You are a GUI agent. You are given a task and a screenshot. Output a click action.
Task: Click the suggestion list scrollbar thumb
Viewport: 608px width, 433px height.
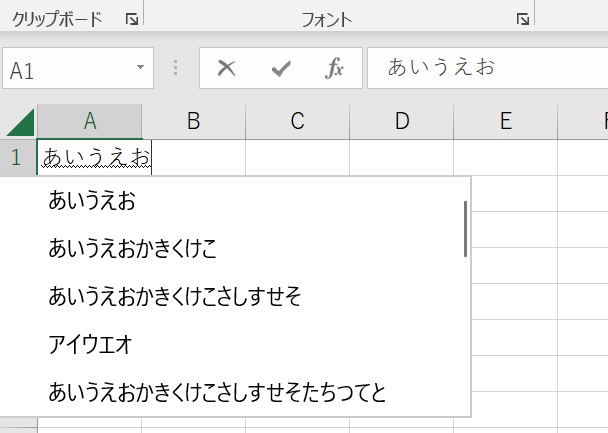465,229
